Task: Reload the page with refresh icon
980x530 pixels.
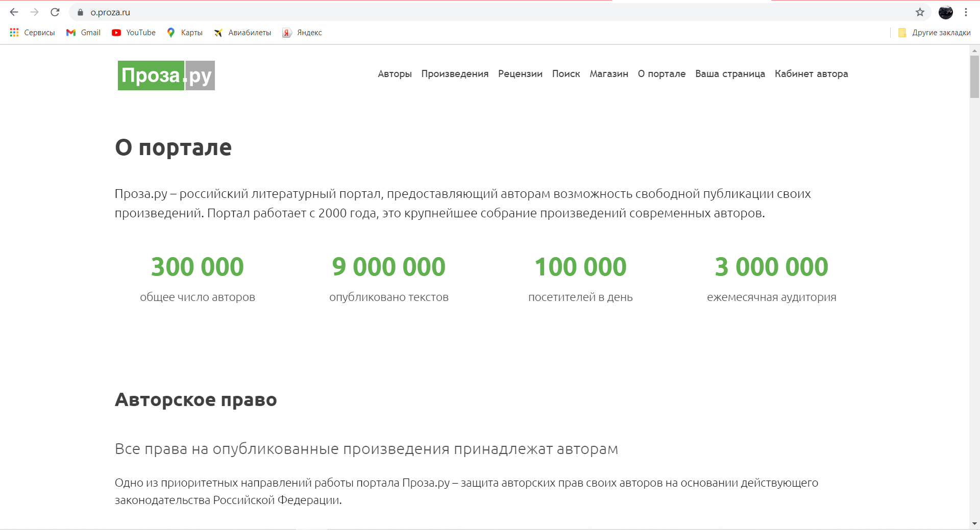Action: click(55, 12)
